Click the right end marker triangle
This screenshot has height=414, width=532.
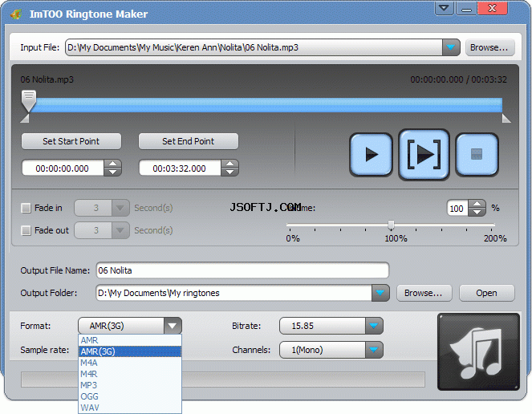point(506,119)
